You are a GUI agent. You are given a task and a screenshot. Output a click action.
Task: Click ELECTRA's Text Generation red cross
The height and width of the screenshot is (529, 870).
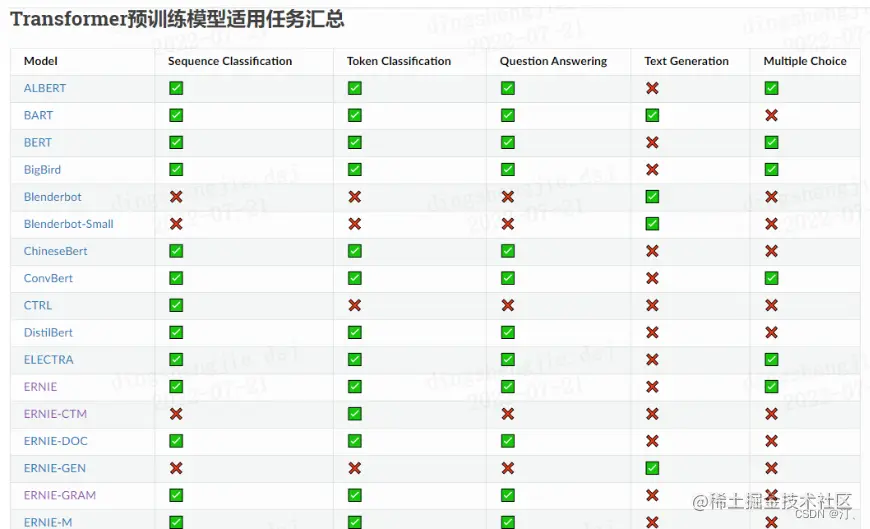[x=652, y=360]
